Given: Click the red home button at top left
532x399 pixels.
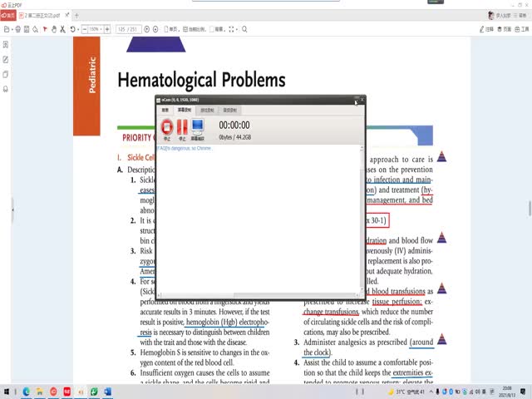Looking at the screenshot, I should tap(9, 16).
